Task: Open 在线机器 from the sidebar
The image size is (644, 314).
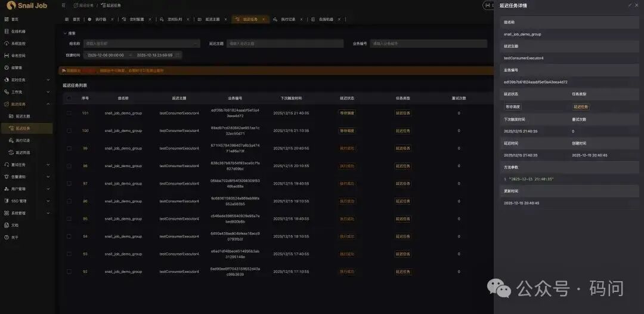Action: coord(18,31)
